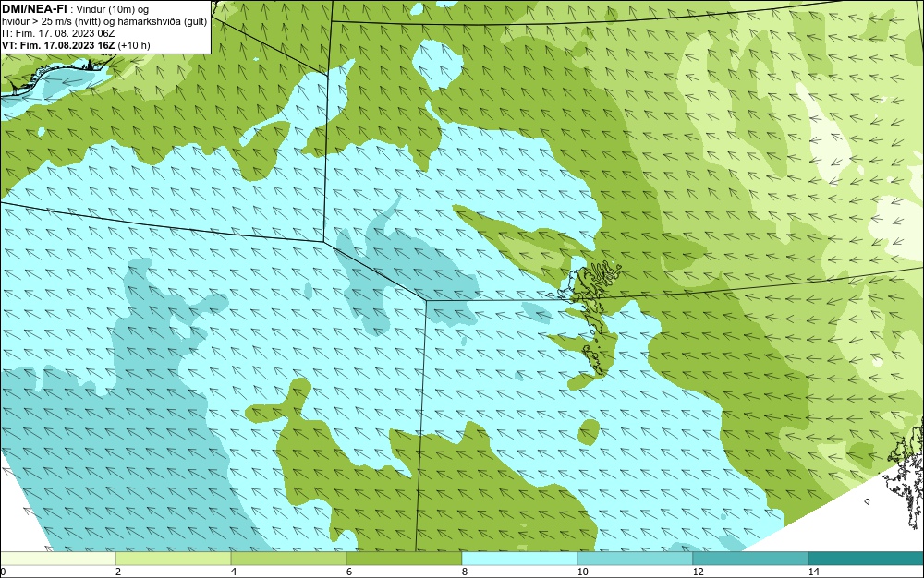Image resolution: width=924 pixels, height=578 pixels.
Task: Click the legend label '14'
Action: pos(814,572)
